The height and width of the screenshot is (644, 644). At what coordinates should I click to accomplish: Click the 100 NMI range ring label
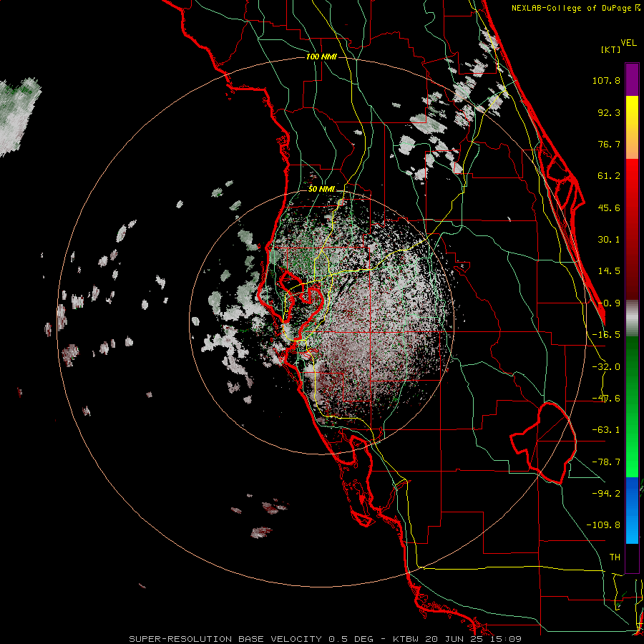(x=321, y=57)
